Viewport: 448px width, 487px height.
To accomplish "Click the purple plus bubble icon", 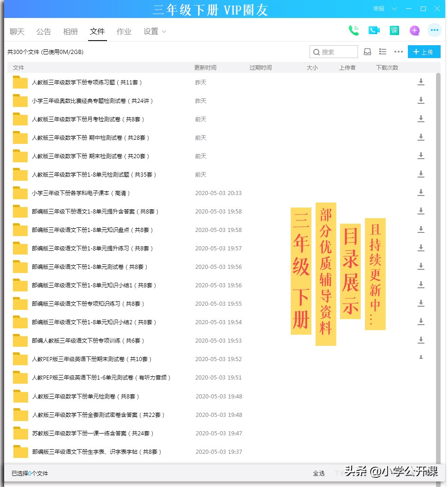I will click(x=414, y=30).
